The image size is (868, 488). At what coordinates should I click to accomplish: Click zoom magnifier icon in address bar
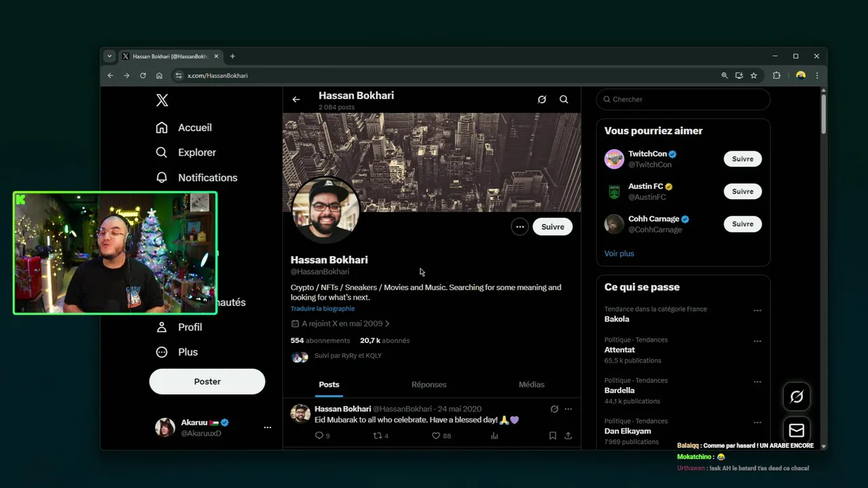(x=724, y=75)
